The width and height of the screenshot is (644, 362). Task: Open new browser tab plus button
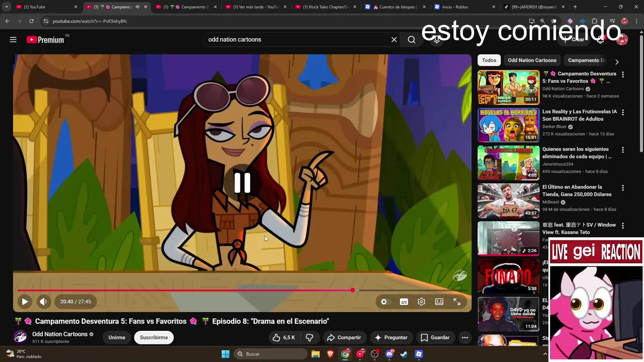(x=575, y=7)
